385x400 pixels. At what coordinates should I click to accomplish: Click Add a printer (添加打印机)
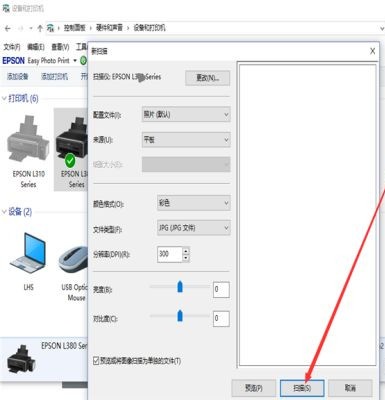tap(54, 77)
